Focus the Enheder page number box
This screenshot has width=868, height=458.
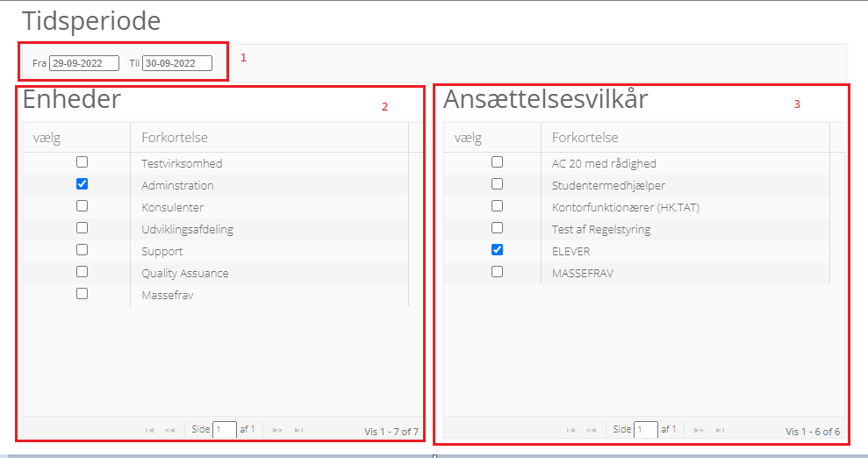pos(225,430)
